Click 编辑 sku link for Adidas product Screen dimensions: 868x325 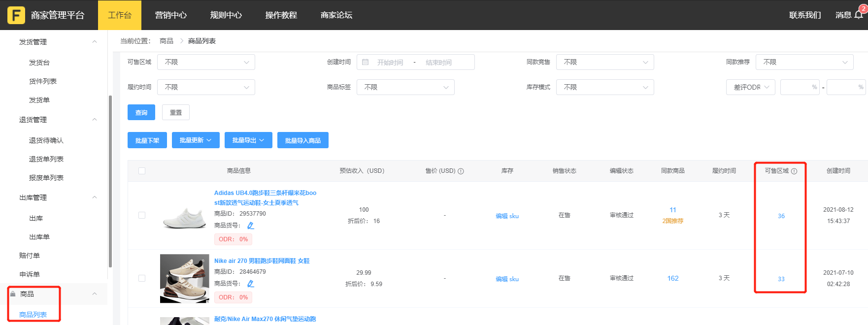(507, 216)
